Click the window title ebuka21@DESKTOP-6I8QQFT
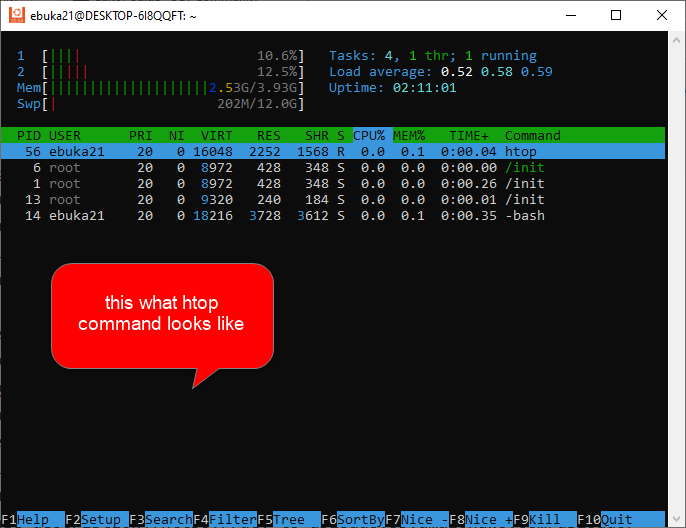Image resolution: width=686 pixels, height=528 pixels. (x=113, y=16)
